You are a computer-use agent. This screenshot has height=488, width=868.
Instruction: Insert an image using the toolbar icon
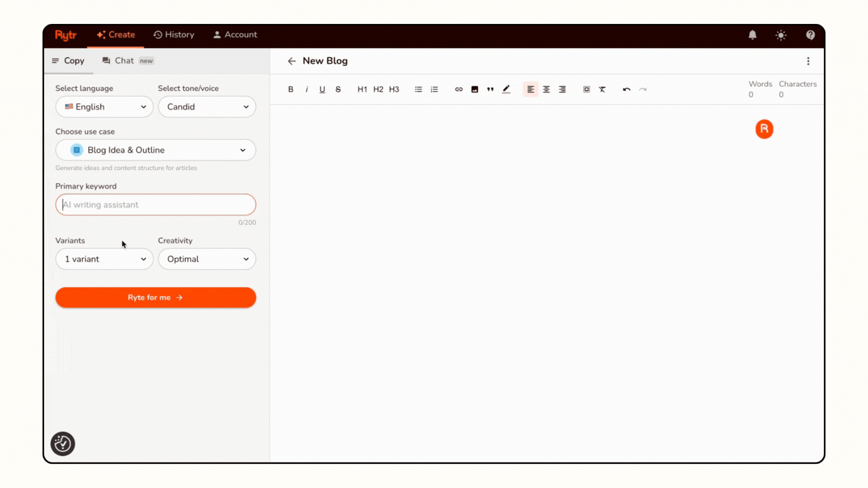[x=474, y=89]
